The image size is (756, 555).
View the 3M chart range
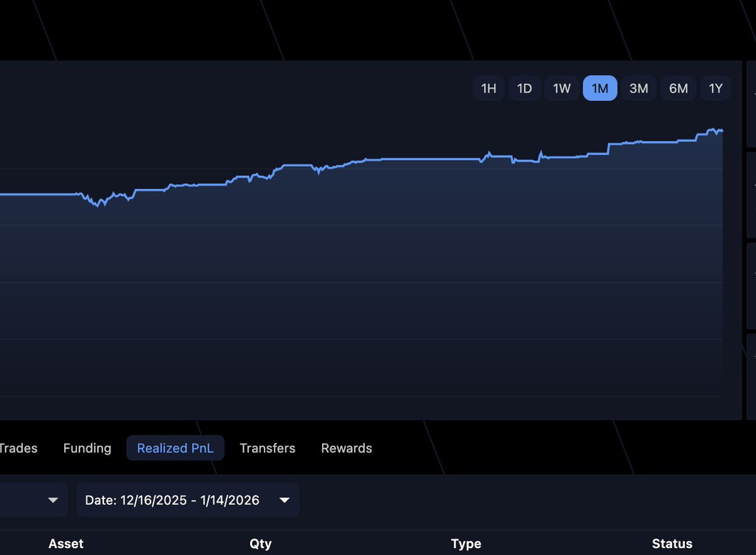click(x=638, y=88)
